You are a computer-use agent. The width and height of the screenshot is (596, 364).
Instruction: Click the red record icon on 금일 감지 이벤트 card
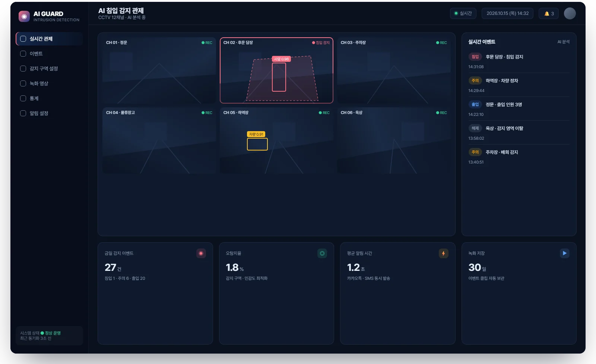coord(201,253)
